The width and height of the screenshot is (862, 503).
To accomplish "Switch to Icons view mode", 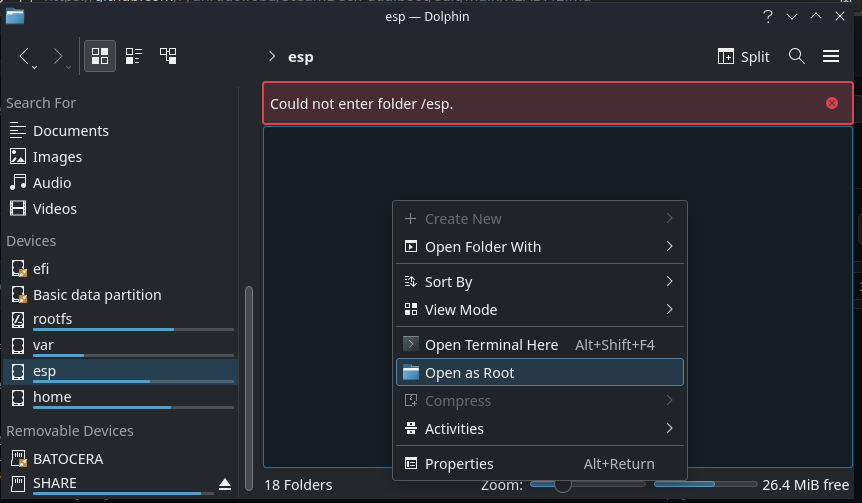I will [100, 56].
